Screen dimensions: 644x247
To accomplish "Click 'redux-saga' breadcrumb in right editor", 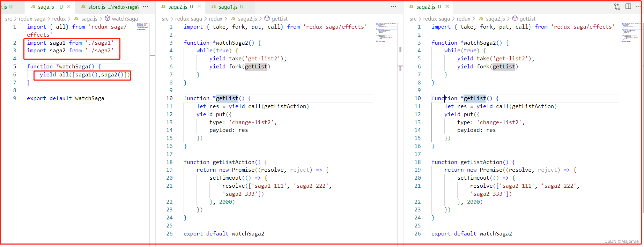I will [x=436, y=19].
